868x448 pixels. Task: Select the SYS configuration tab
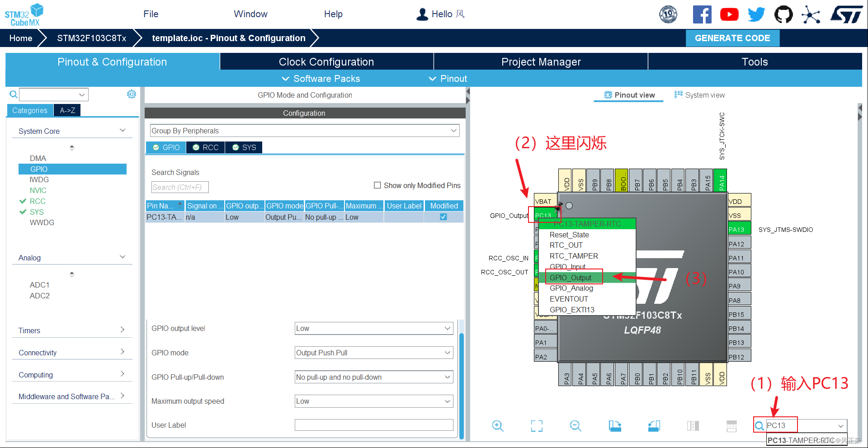(x=244, y=147)
